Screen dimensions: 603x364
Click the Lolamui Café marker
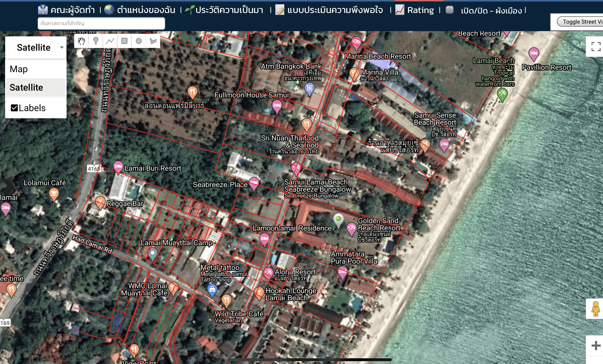pos(54,194)
